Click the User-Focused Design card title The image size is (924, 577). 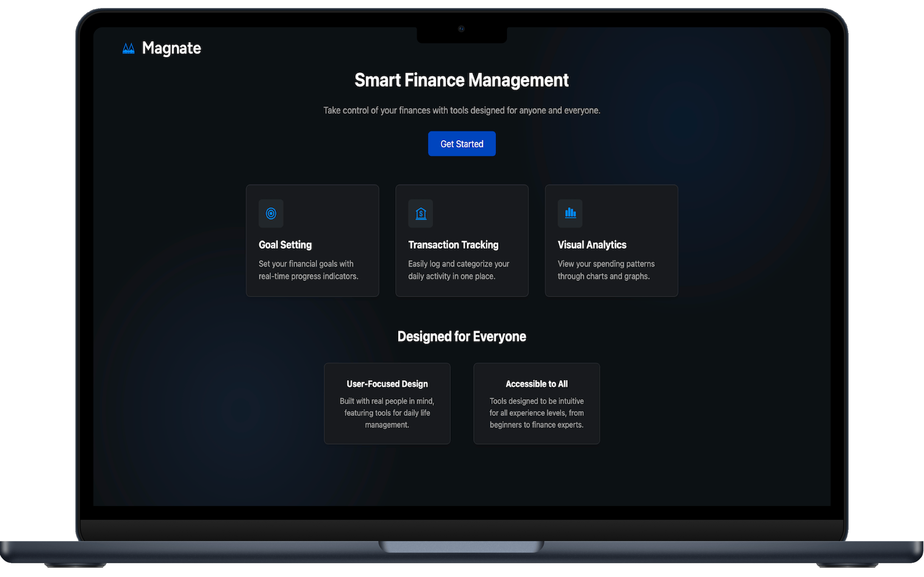pos(387,383)
